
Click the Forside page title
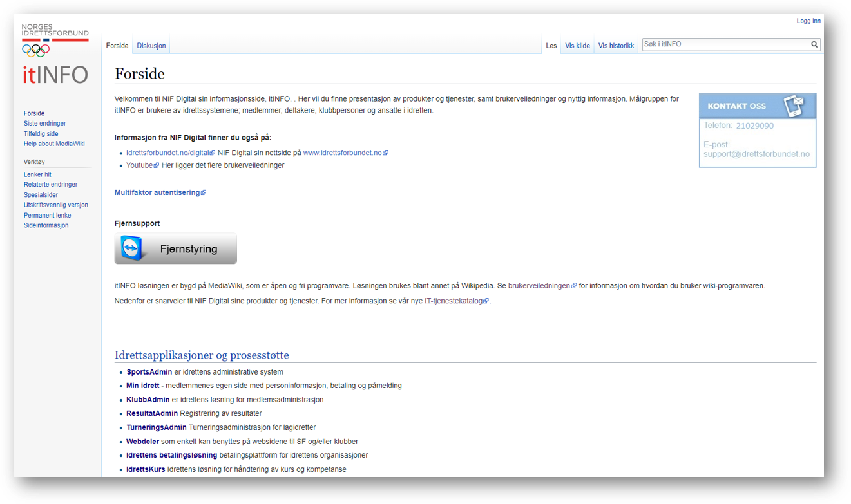[140, 74]
